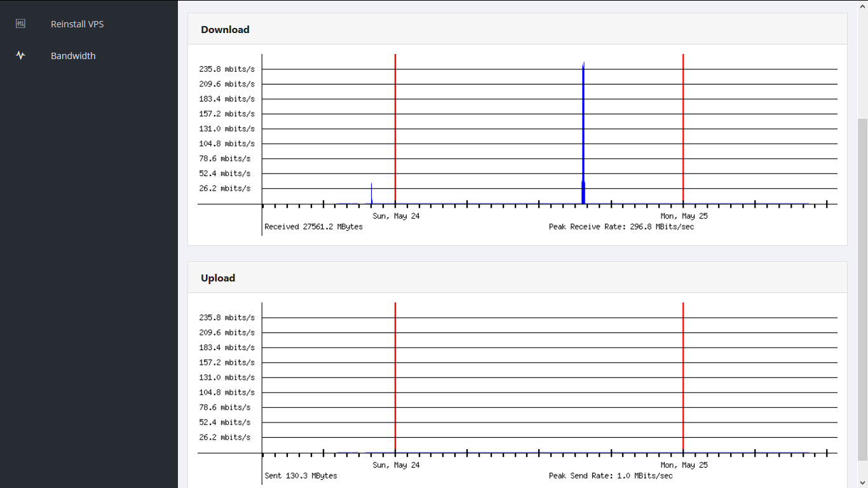Click the Sent 130.3 MBytes text
Screen dimensions: 868x488
click(x=301, y=476)
